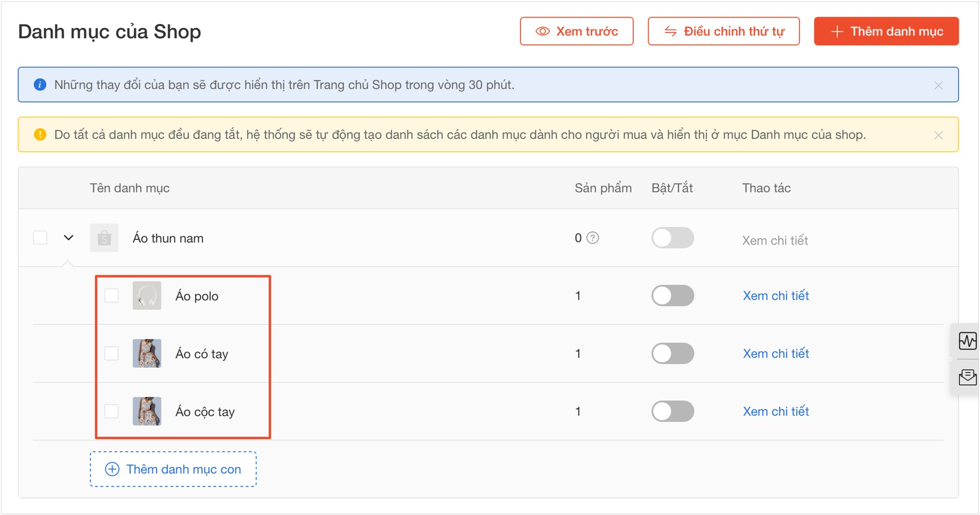Click the question mark beside product count 0
980x515 pixels.
pyautogui.click(x=593, y=238)
